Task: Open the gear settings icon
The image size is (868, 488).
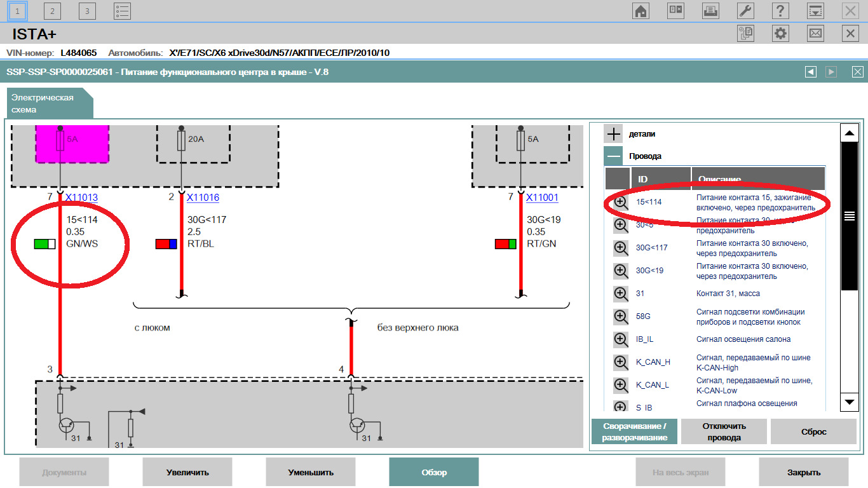Action: [x=780, y=34]
